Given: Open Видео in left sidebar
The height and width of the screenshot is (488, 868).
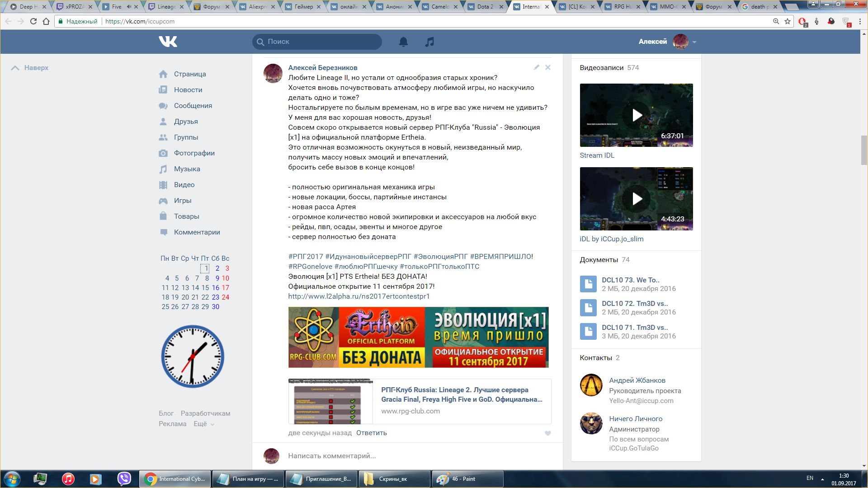Looking at the screenshot, I should [184, 185].
